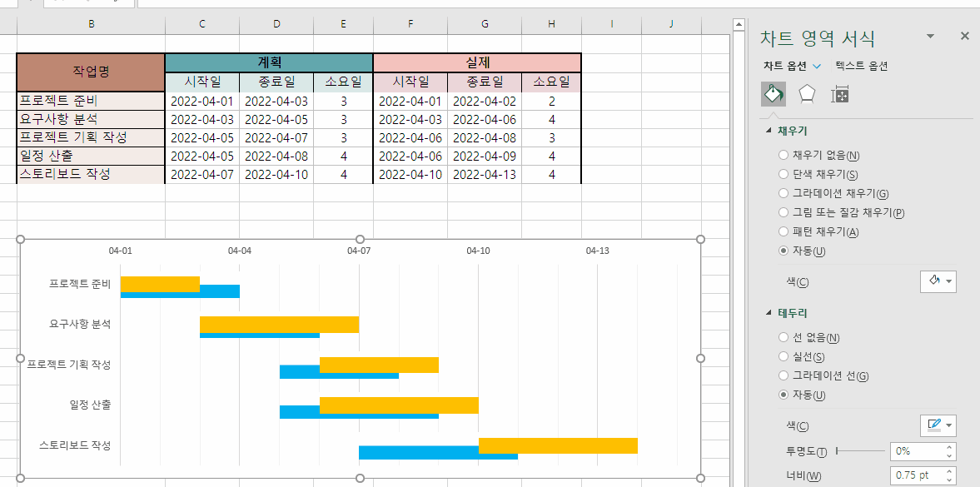
Task: Select the 프로젝트 기획 작성 table cell
Action: [92, 137]
